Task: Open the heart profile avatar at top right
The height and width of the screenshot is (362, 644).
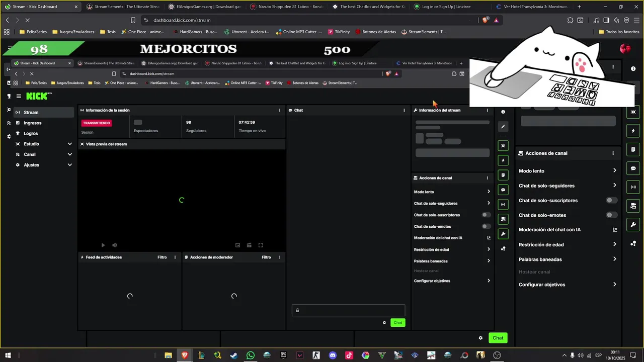Action: (x=625, y=49)
